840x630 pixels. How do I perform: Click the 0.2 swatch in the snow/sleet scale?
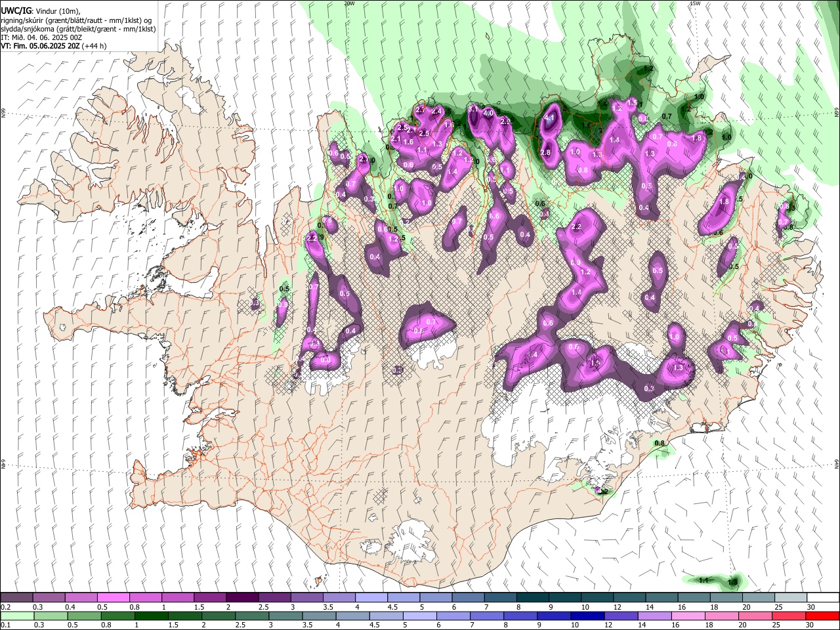pyautogui.click(x=16, y=598)
